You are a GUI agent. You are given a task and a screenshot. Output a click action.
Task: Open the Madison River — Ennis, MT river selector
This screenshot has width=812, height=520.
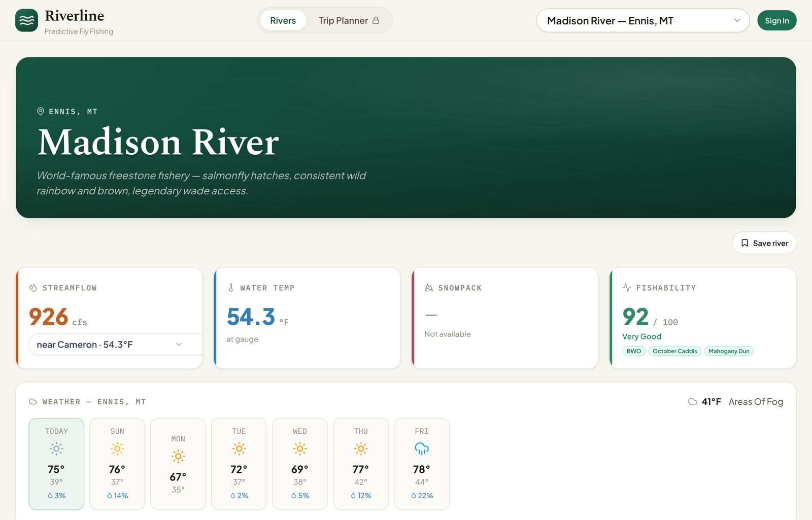point(642,21)
